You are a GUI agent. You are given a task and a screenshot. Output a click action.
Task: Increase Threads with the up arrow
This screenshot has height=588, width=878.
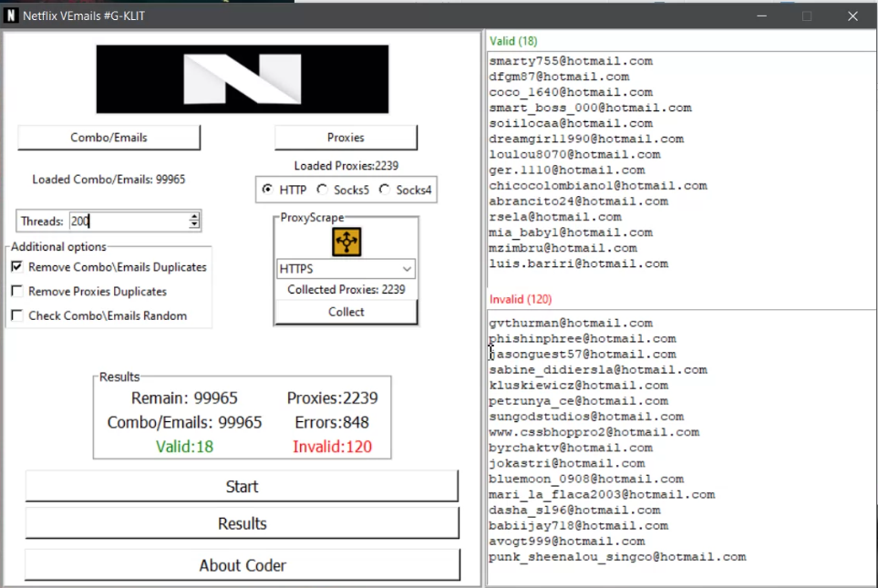tap(194, 216)
